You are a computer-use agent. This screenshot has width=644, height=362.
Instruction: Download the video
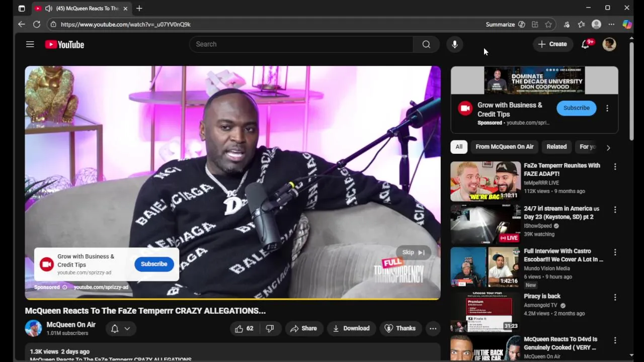(351, 328)
